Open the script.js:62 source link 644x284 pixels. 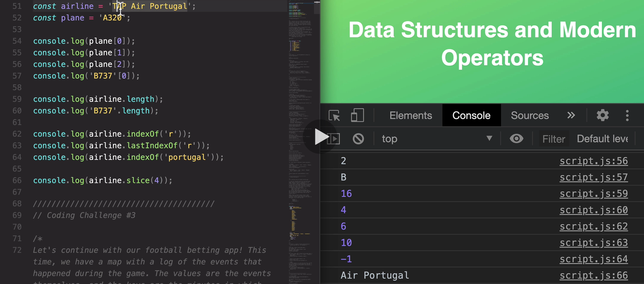593,227
